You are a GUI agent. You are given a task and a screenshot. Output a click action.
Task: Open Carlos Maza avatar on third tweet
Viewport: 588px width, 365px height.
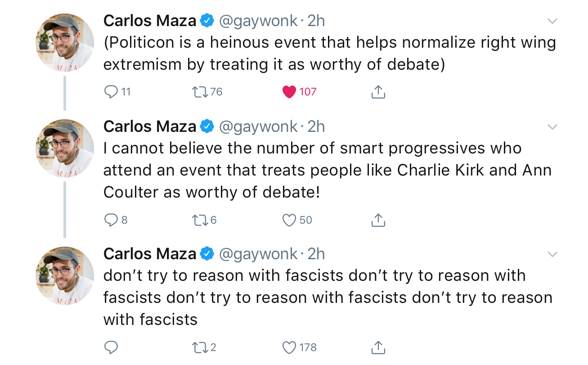coord(65,276)
